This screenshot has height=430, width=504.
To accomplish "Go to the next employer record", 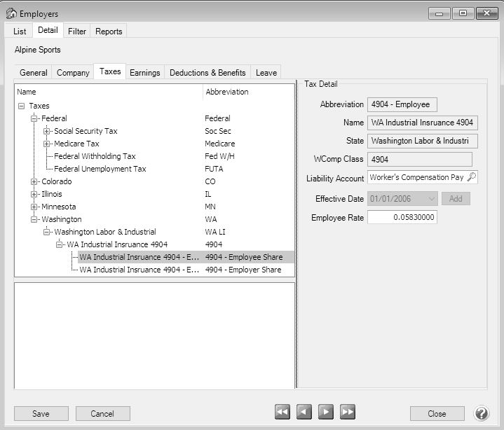I will [325, 412].
